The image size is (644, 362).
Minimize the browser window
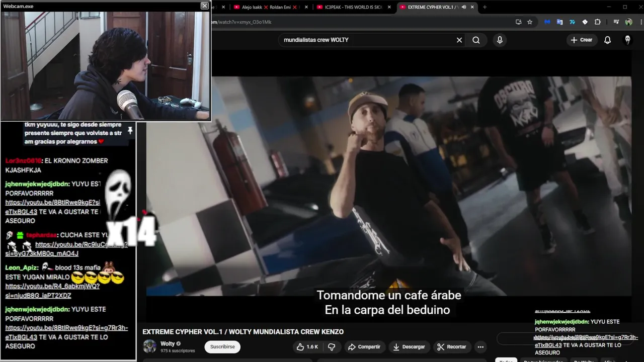[608, 7]
